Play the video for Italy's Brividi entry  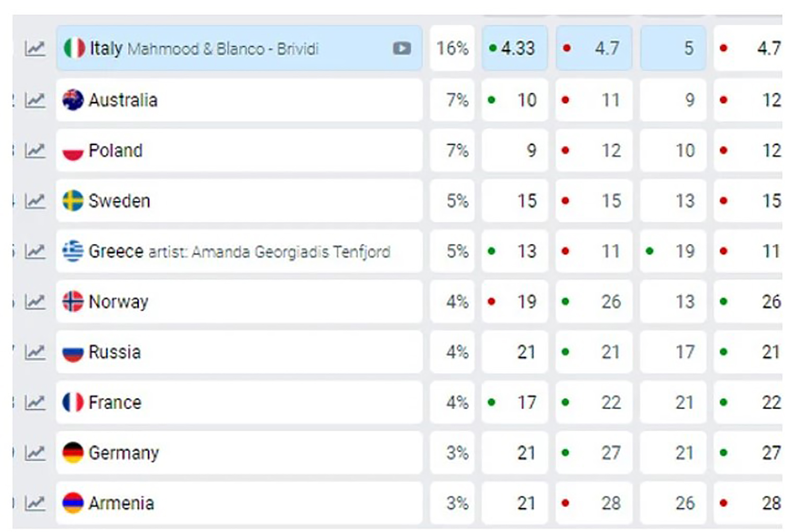point(401,48)
